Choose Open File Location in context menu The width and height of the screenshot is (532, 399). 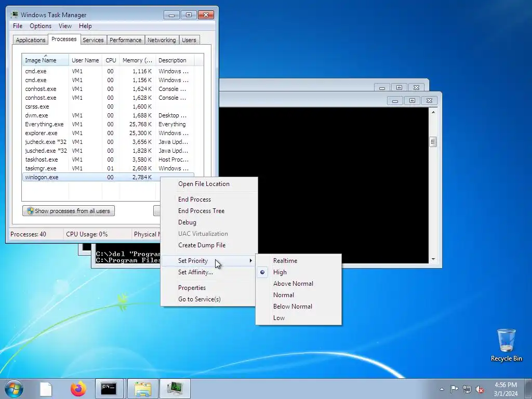[208, 184]
